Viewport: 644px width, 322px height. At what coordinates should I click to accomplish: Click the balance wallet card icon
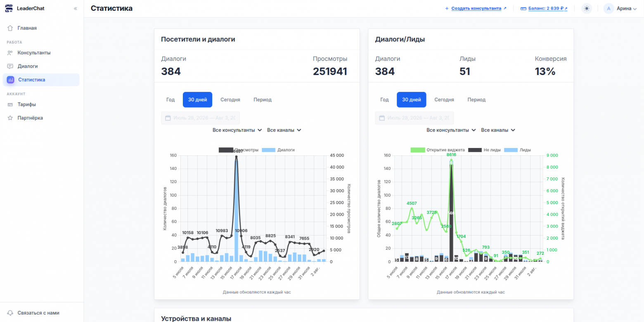(523, 8)
